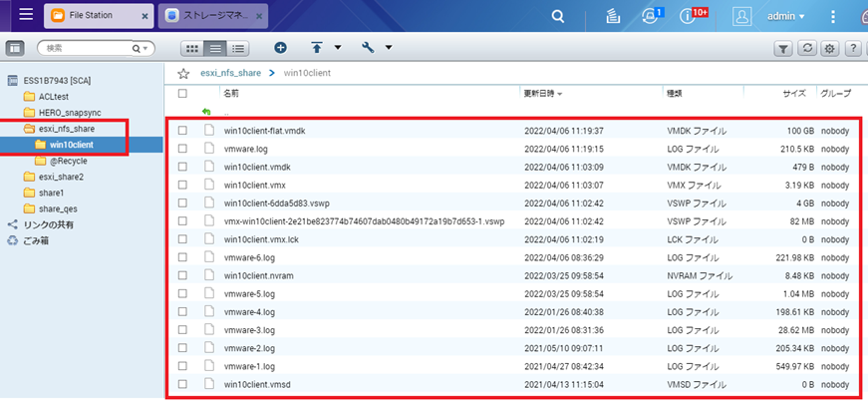
Task: Open event notifications with 10+ badge
Action: tap(689, 16)
